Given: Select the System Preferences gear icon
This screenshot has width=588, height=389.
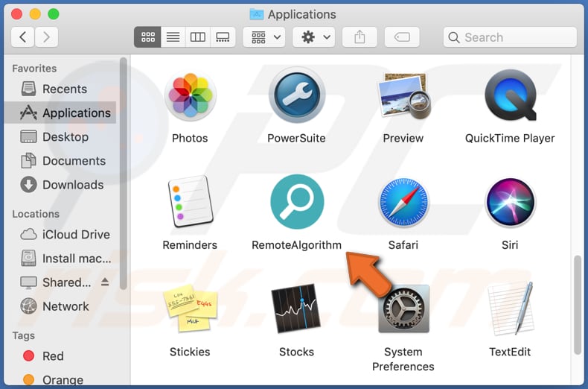Looking at the screenshot, I should click(x=403, y=309).
